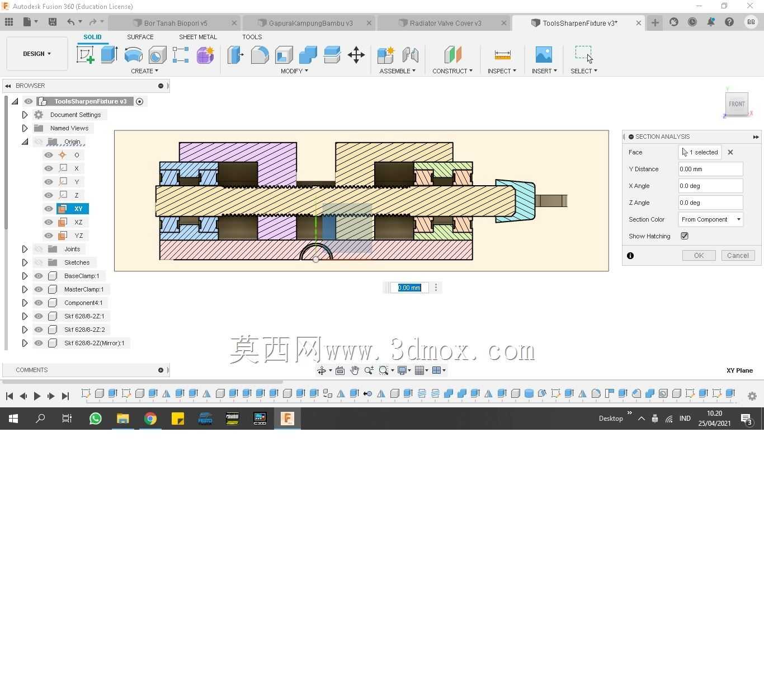Viewport: 764px width, 700px height.
Task: Switch to the SURFACE tab
Action: [140, 37]
